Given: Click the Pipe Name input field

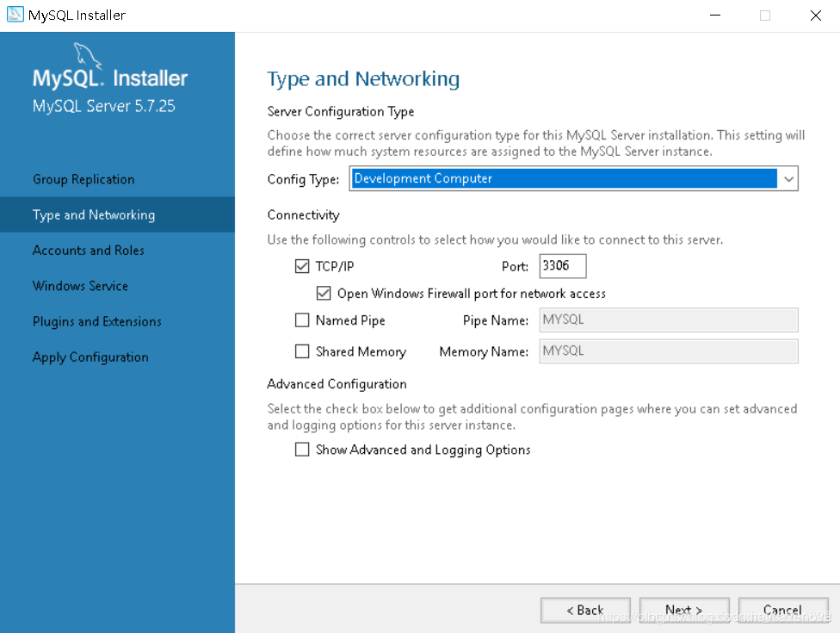Looking at the screenshot, I should click(669, 320).
